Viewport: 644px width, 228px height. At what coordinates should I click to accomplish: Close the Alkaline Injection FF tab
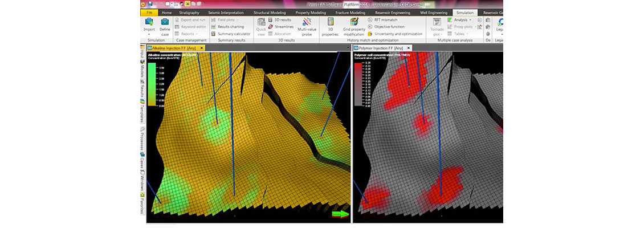click(201, 48)
